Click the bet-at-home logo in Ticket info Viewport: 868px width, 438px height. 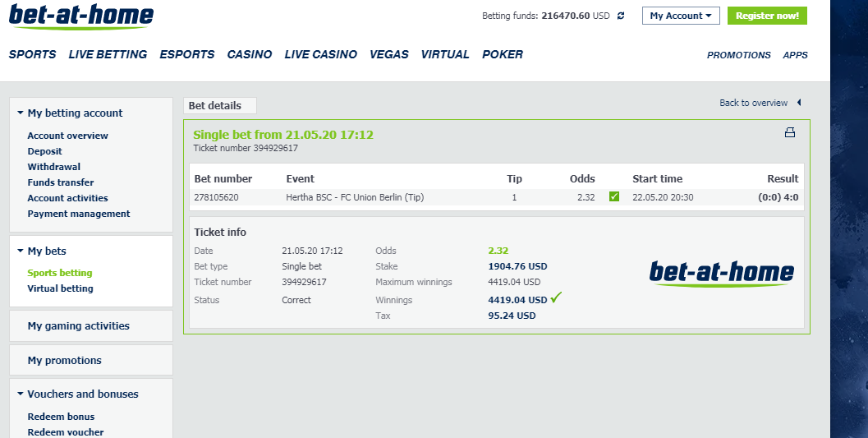pyautogui.click(x=721, y=274)
